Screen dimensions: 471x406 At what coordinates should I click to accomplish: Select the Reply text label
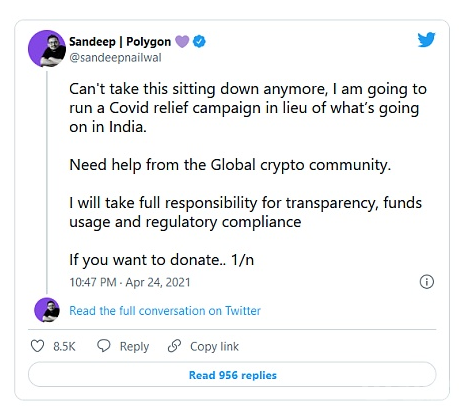pyautogui.click(x=134, y=346)
